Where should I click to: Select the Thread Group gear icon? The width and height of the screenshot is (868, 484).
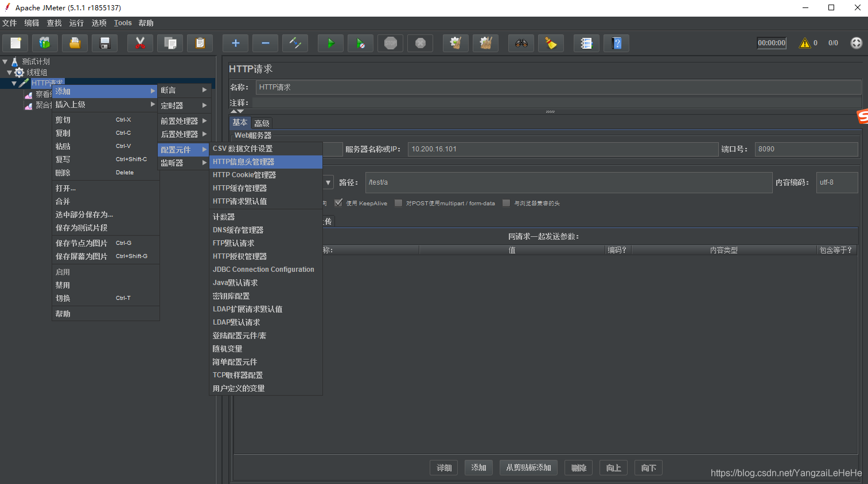(19, 72)
